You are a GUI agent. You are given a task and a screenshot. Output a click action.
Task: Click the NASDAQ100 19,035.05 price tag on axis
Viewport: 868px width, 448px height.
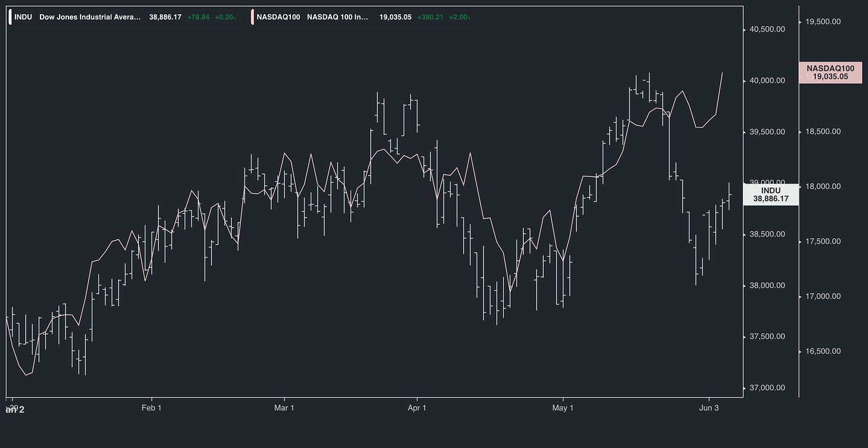pyautogui.click(x=830, y=72)
